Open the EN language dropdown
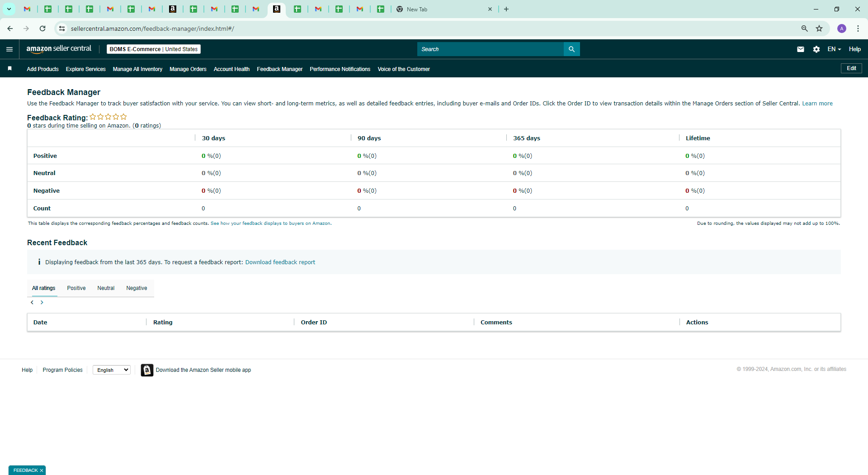This screenshot has width=868, height=475. pos(834,49)
